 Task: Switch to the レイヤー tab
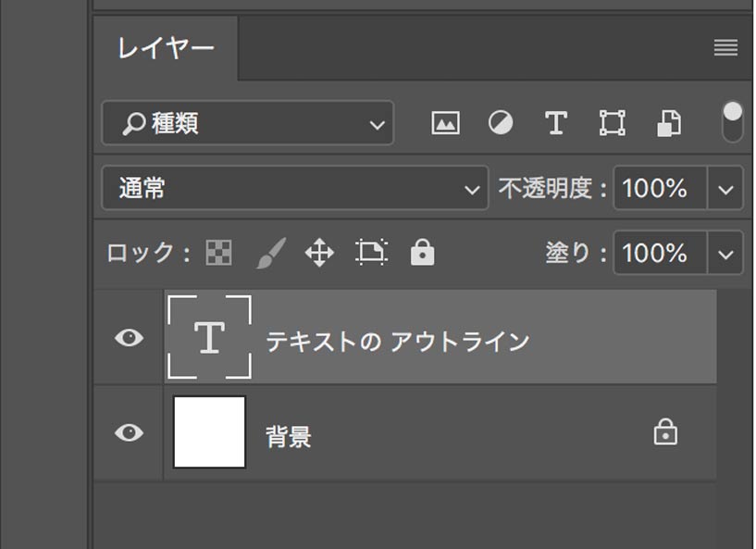[x=166, y=48]
